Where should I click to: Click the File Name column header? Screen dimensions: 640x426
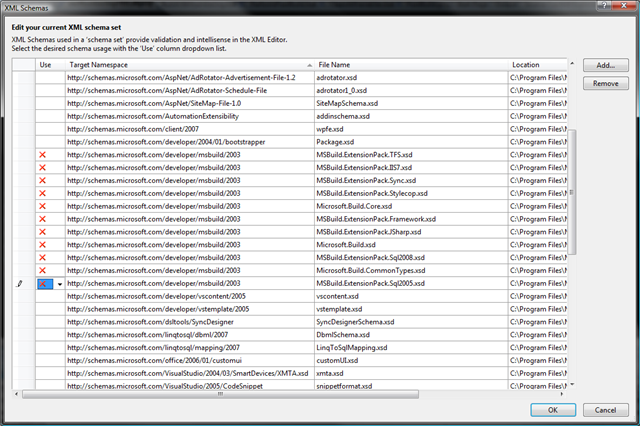411,65
